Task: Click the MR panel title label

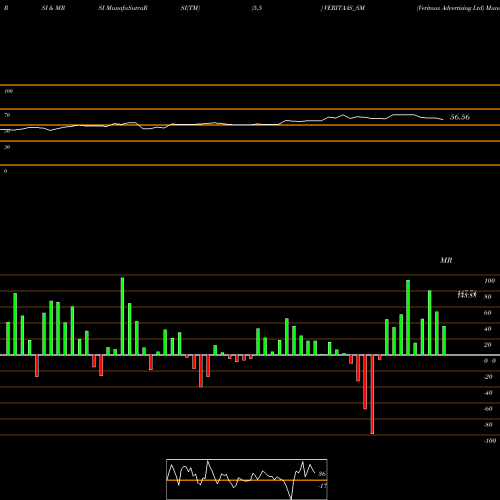Action: coord(446,260)
